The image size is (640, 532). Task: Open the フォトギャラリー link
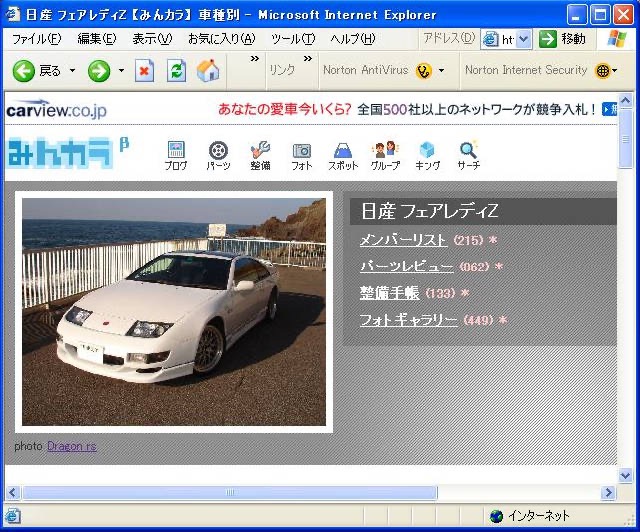(x=409, y=320)
